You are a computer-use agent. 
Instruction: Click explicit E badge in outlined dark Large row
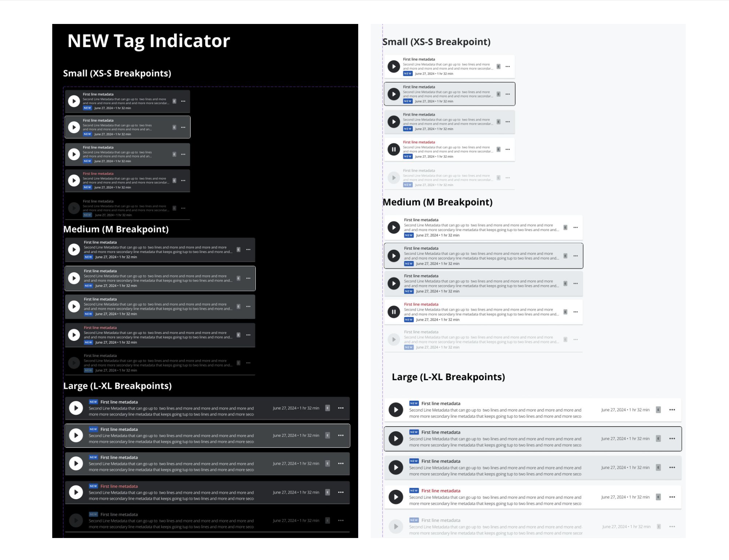click(328, 436)
